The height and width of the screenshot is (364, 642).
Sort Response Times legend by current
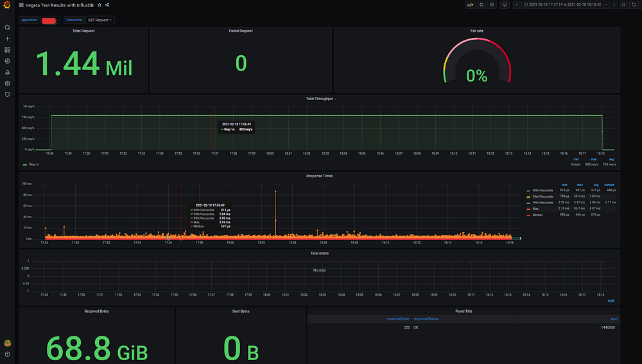tap(609, 185)
